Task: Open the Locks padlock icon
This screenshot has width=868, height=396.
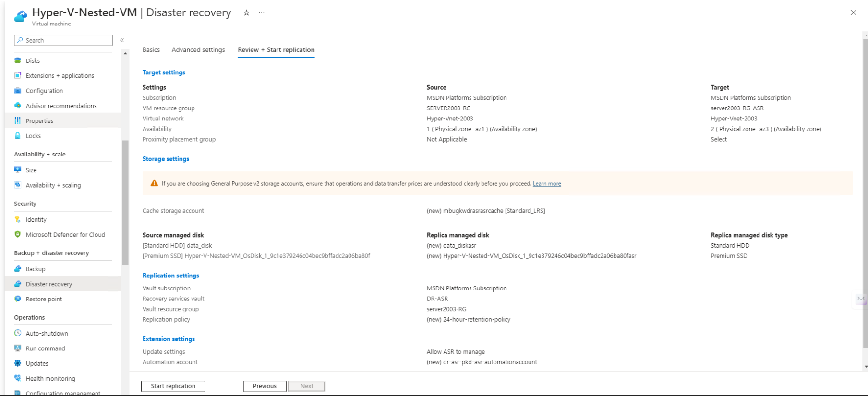Action: click(x=18, y=136)
